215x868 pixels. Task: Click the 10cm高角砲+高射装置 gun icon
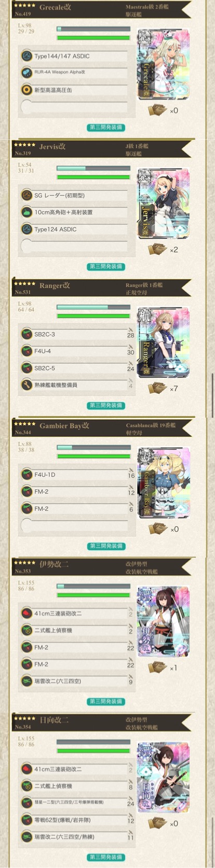[x=27, y=212]
